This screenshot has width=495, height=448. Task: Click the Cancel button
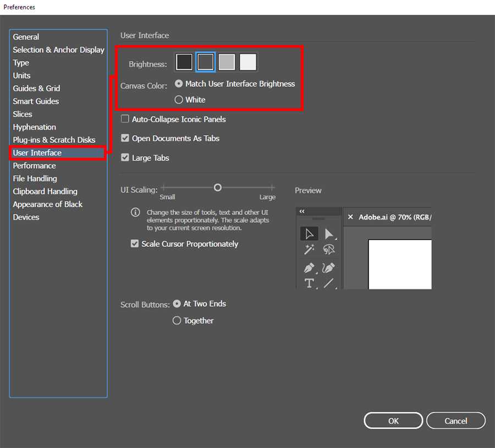pos(455,421)
